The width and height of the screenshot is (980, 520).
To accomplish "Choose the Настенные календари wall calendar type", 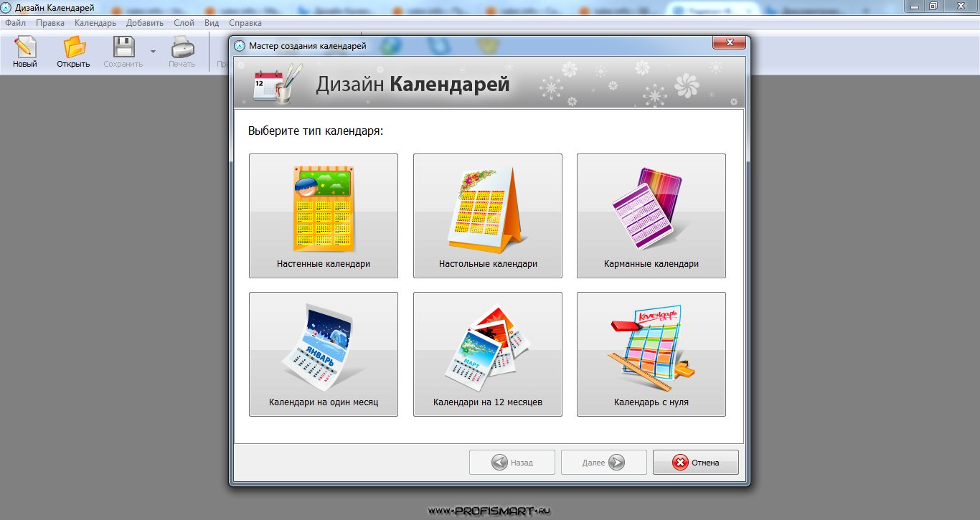I will tap(324, 216).
